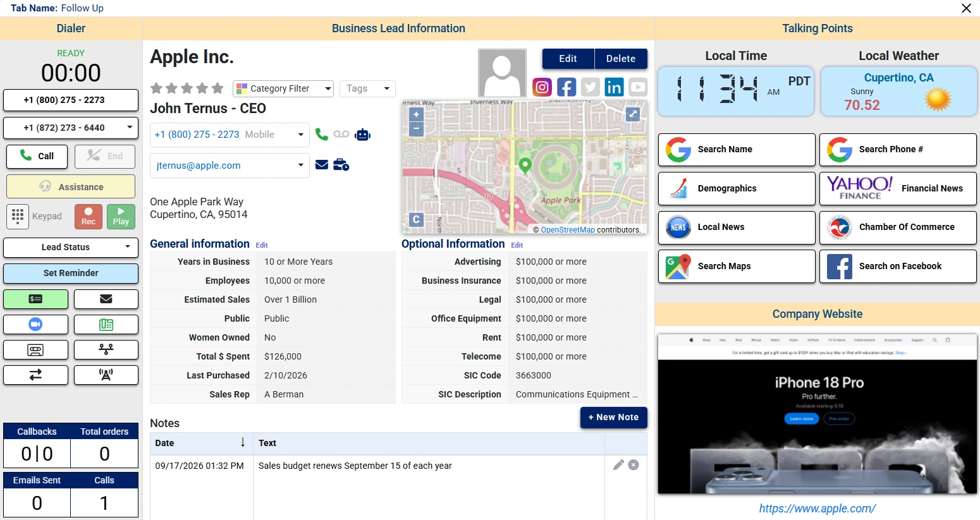Zoom in on the map
Viewport: 980px width, 520px height.
pos(416,115)
